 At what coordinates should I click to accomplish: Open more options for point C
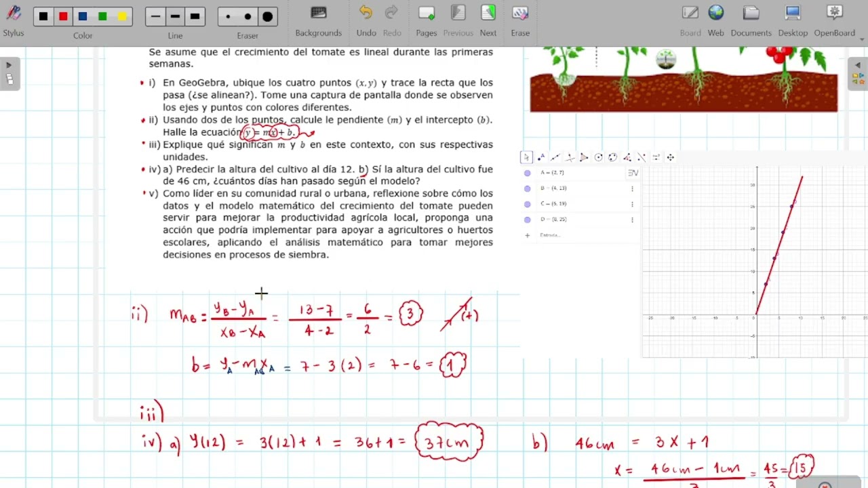point(633,204)
